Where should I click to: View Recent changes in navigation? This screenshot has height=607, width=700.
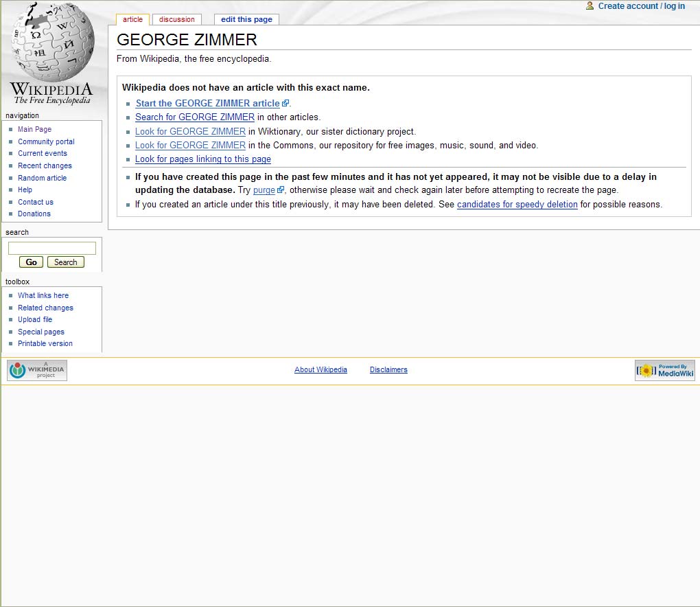(45, 165)
